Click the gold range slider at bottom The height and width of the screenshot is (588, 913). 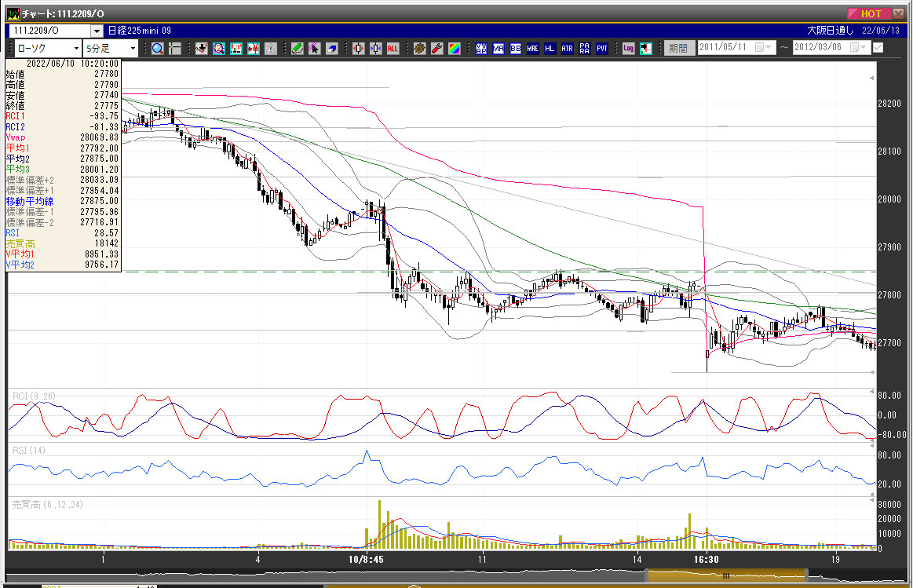coord(727,575)
